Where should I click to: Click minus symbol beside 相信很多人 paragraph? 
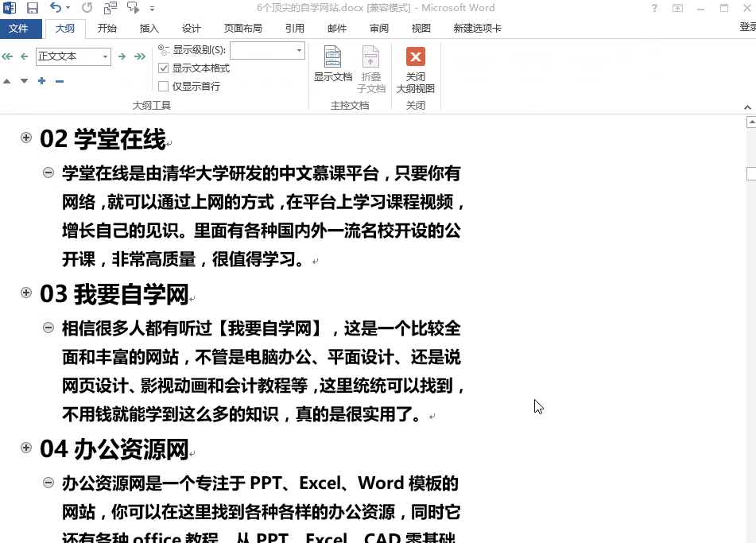click(x=48, y=328)
